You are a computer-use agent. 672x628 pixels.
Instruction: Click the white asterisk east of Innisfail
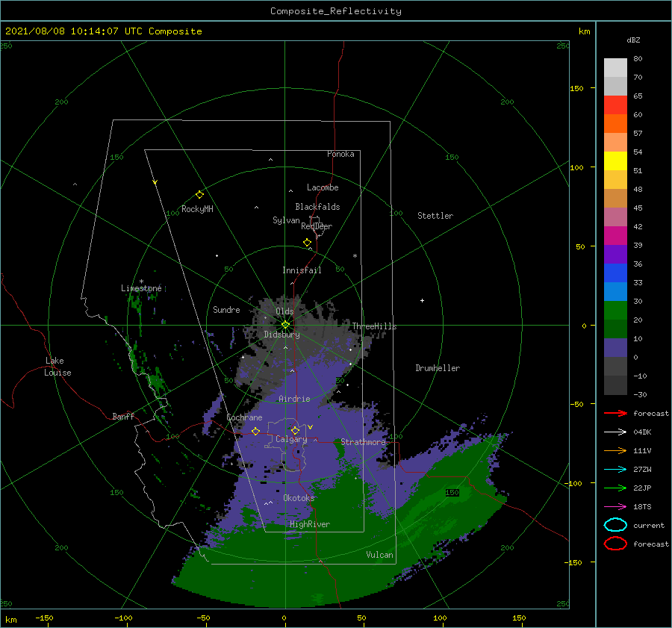click(355, 256)
